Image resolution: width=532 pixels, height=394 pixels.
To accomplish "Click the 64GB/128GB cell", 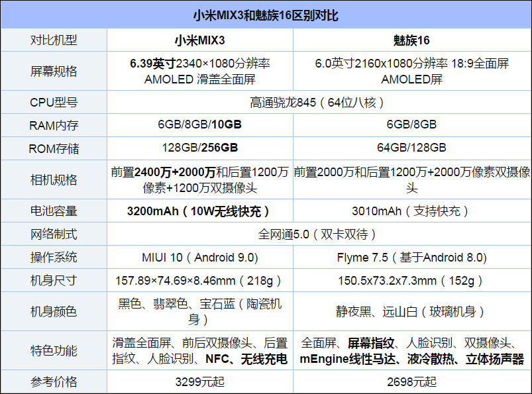I will point(412,148).
